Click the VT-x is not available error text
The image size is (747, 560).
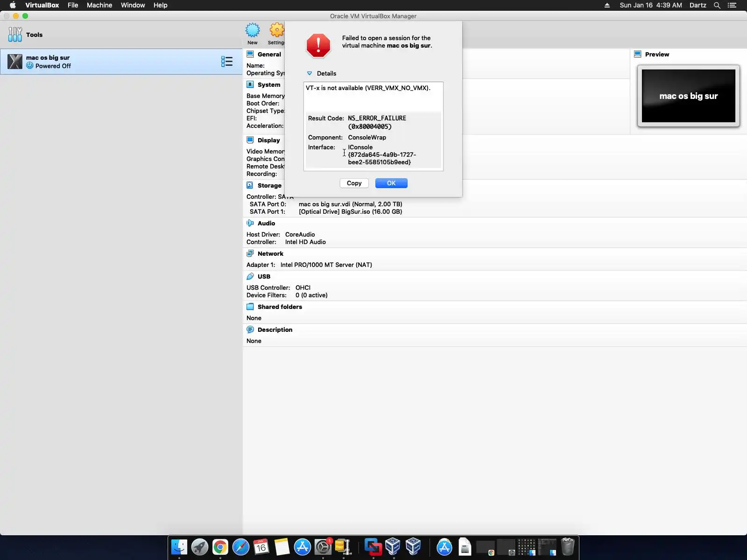(x=368, y=88)
